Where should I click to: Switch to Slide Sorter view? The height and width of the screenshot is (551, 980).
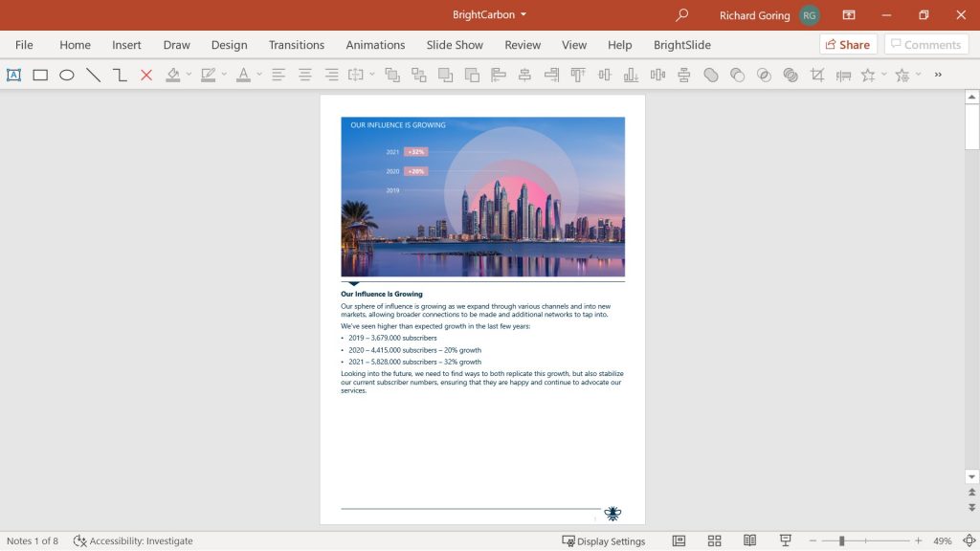tap(715, 540)
